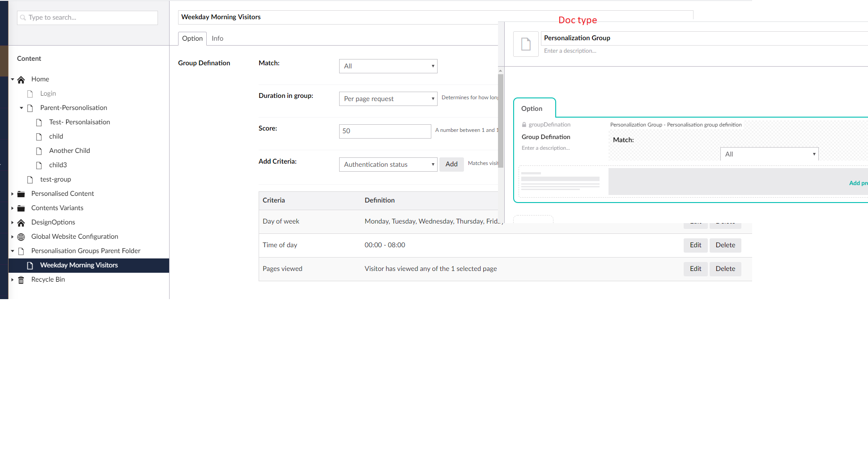
Task: Click the search magnifier icon
Action: point(23,18)
